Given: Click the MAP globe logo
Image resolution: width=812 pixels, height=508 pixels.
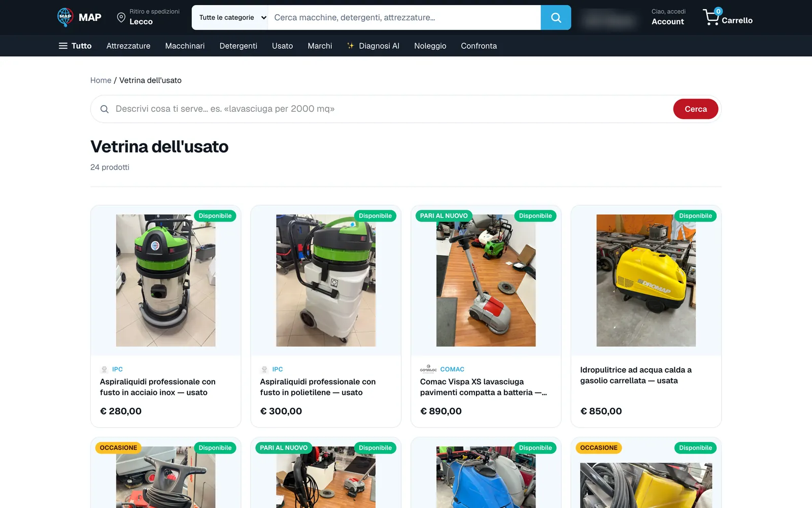Looking at the screenshot, I should point(65,17).
